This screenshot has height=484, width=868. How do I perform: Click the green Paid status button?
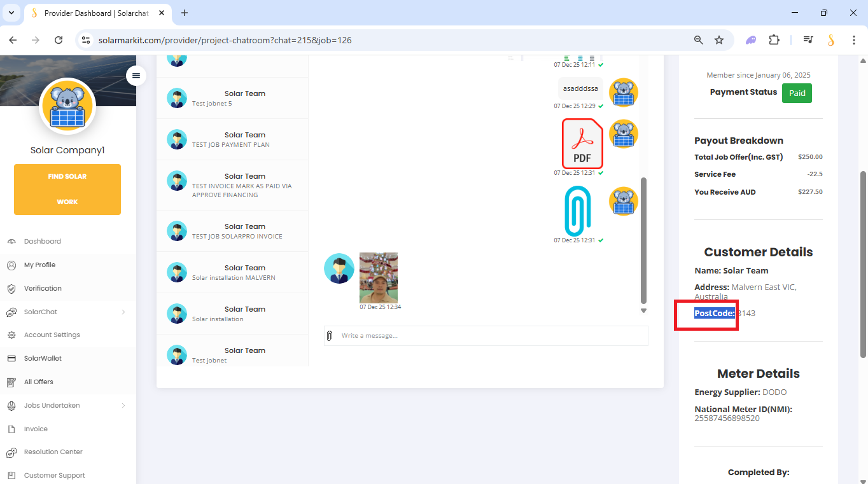point(797,93)
